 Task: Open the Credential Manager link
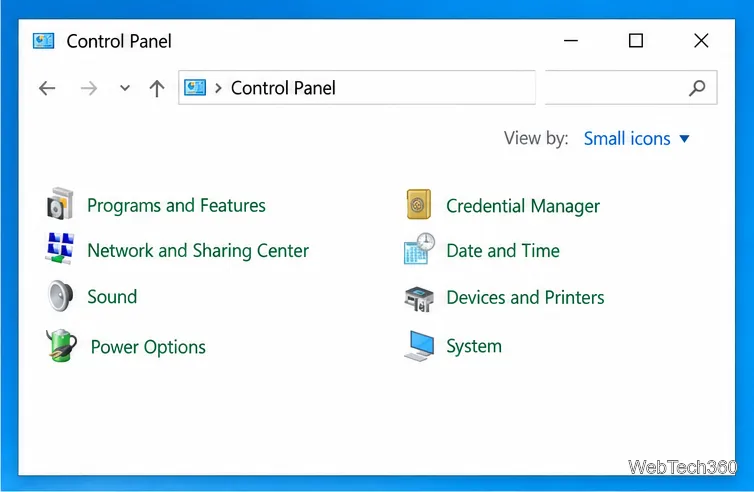pos(523,206)
